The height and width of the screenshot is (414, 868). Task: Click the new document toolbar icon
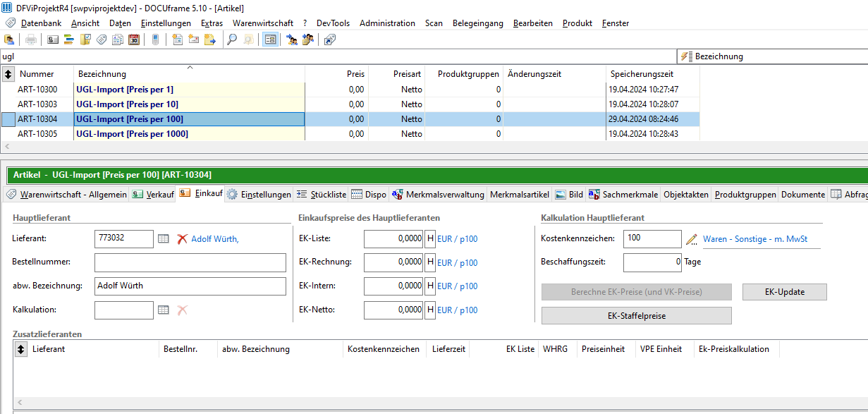pyautogui.click(x=177, y=39)
